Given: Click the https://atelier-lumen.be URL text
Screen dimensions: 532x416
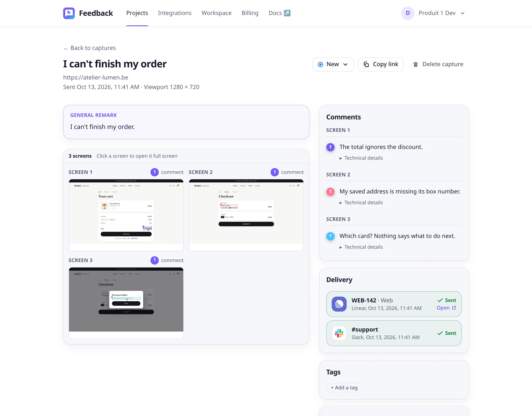Looking at the screenshot, I should [95, 78].
